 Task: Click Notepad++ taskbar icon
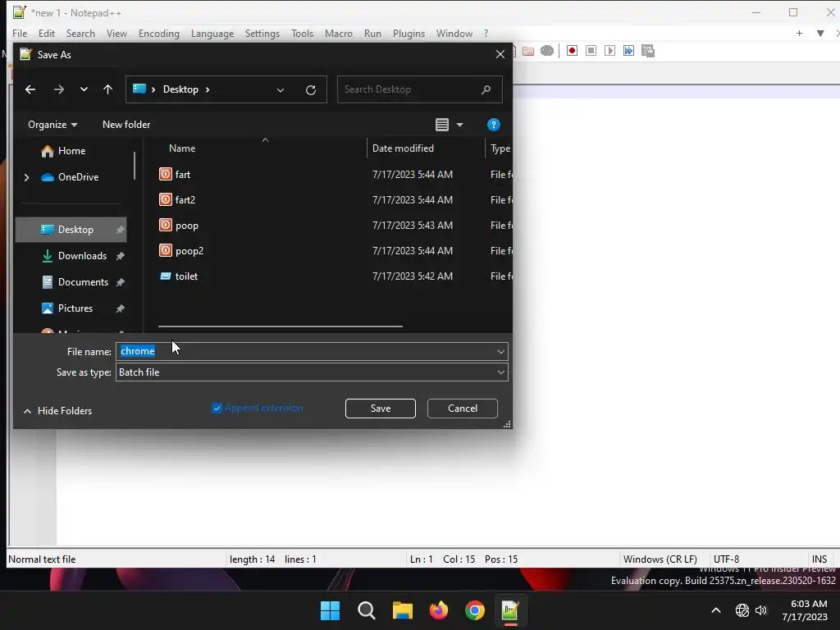point(510,610)
